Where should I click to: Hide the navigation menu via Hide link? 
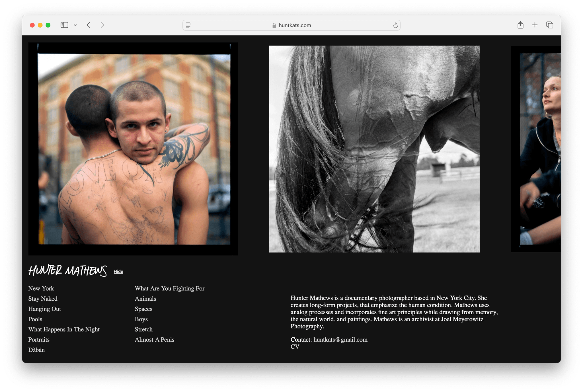[118, 271]
